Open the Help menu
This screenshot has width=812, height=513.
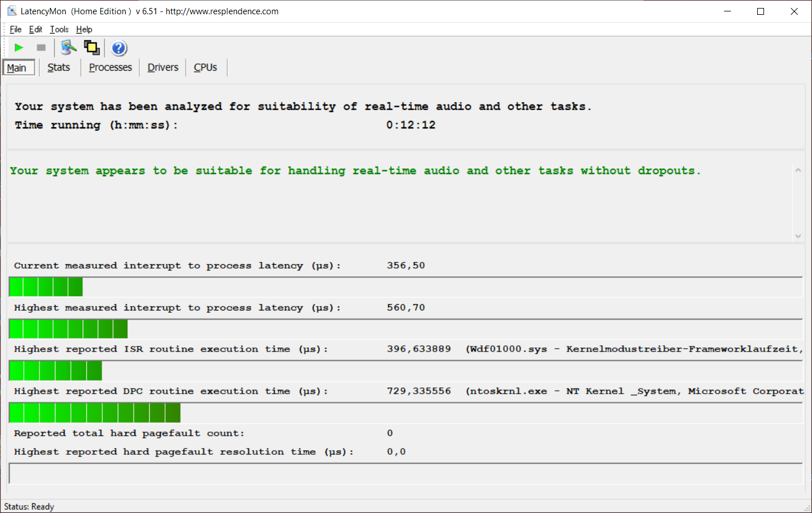(x=84, y=30)
